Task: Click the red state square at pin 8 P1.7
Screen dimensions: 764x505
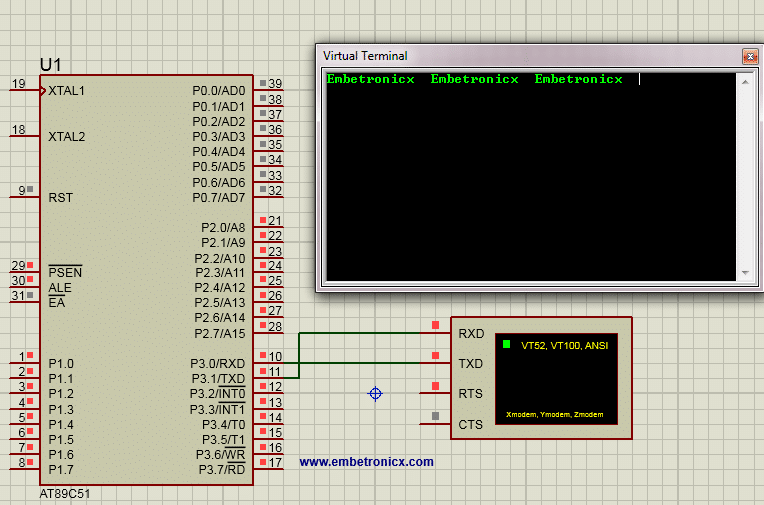Action: tap(30, 461)
